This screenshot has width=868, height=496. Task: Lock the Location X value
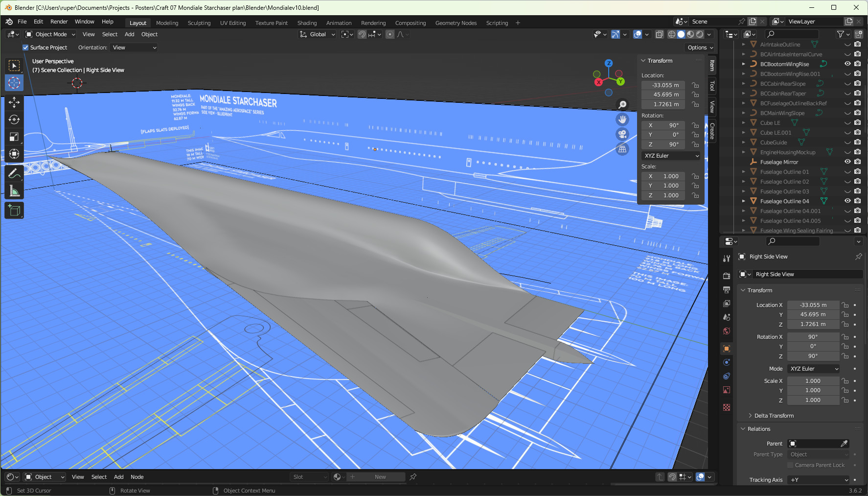(x=845, y=305)
